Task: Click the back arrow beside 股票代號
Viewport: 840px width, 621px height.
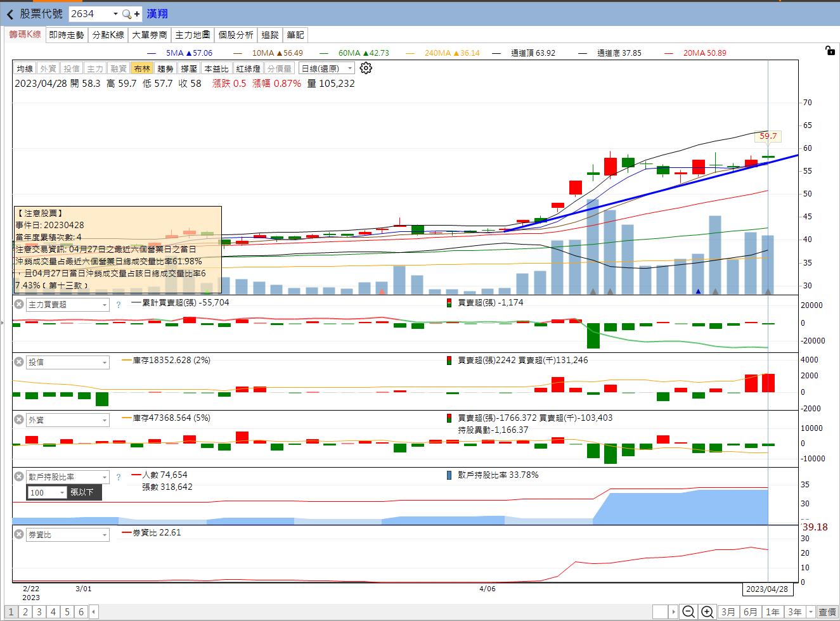Action: (10, 14)
